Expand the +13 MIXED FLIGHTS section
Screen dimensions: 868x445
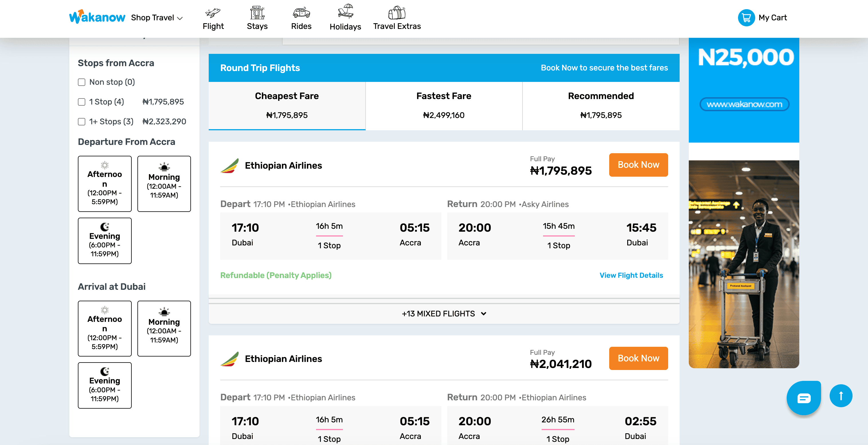pos(444,314)
